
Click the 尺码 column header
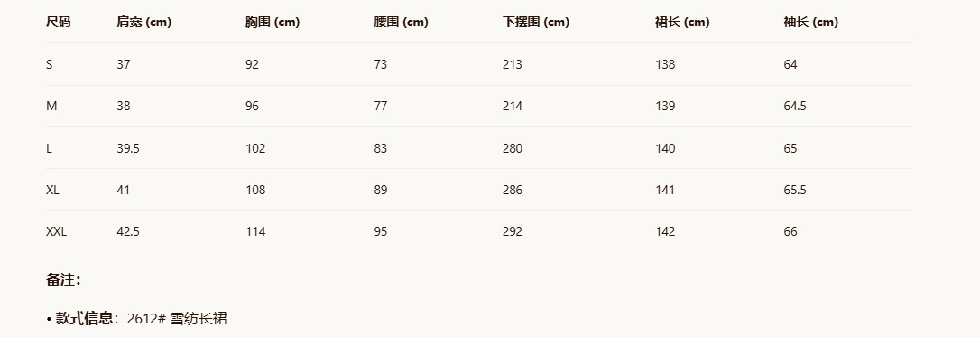coord(58,23)
